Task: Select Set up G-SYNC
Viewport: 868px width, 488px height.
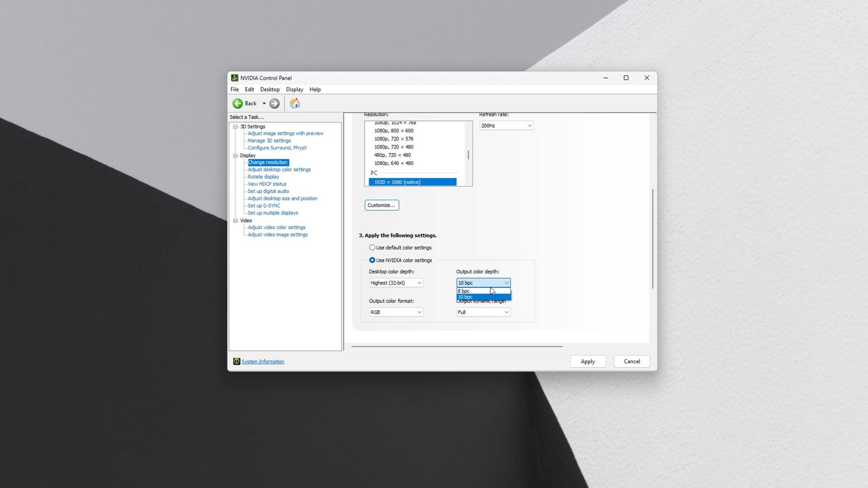Action: pos(264,206)
